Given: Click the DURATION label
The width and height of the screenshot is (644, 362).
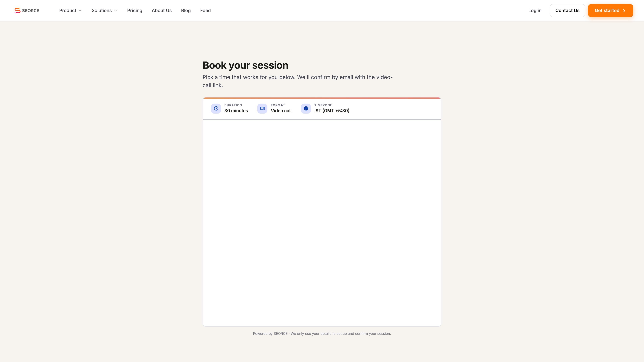Looking at the screenshot, I should point(233,105).
